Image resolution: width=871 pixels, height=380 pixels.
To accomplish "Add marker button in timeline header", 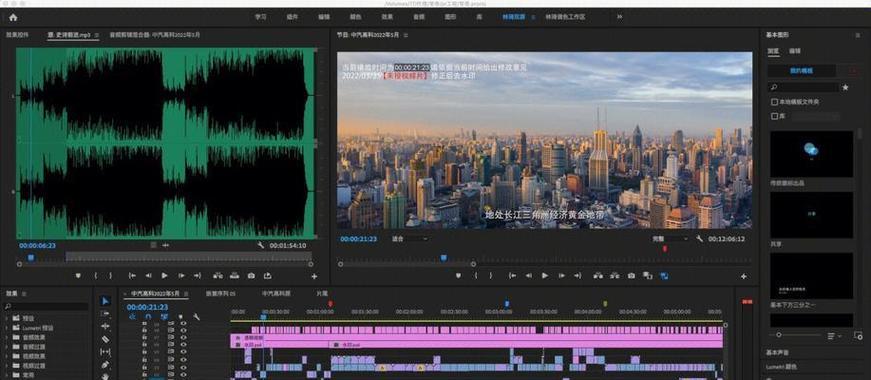I will click(180, 317).
